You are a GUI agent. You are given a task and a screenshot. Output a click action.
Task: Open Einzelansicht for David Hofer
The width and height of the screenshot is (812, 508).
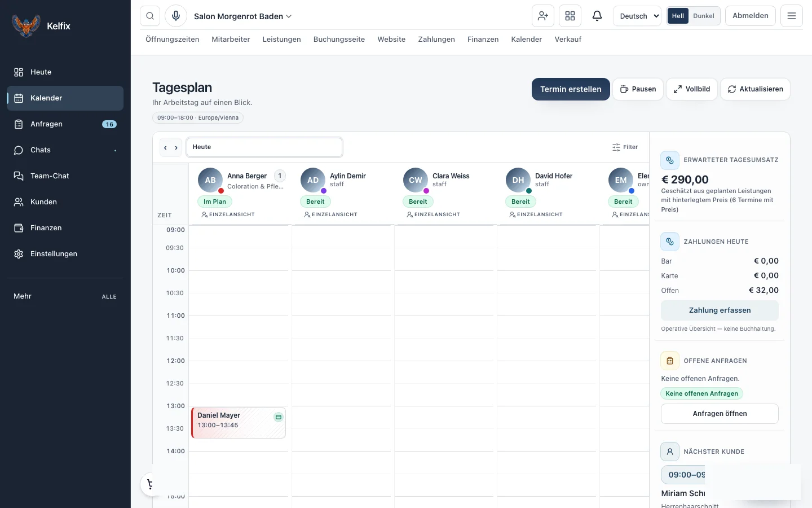[x=536, y=214]
